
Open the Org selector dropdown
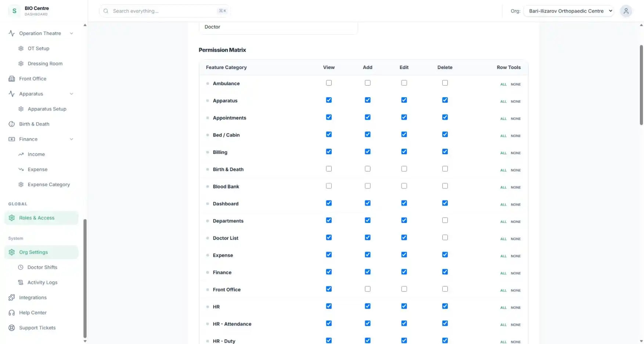click(569, 11)
